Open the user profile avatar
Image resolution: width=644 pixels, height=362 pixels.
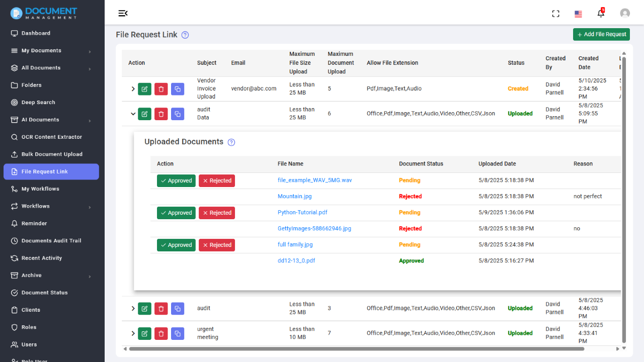[x=625, y=13]
